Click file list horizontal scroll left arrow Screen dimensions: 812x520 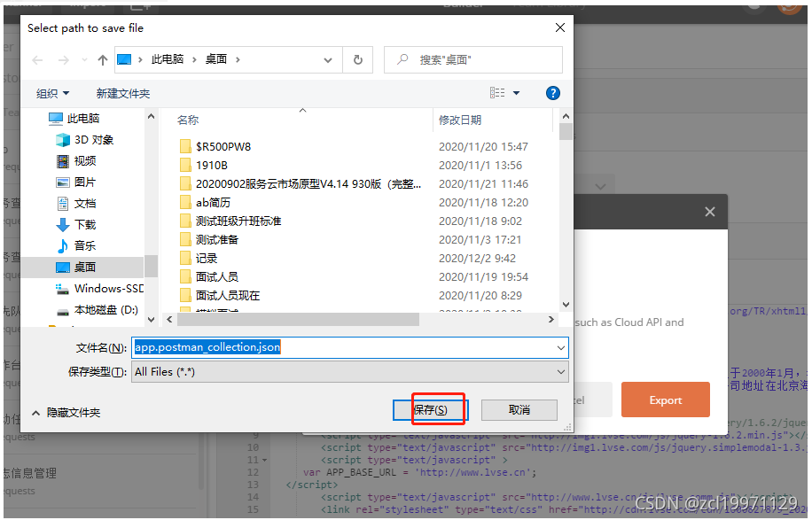169,320
